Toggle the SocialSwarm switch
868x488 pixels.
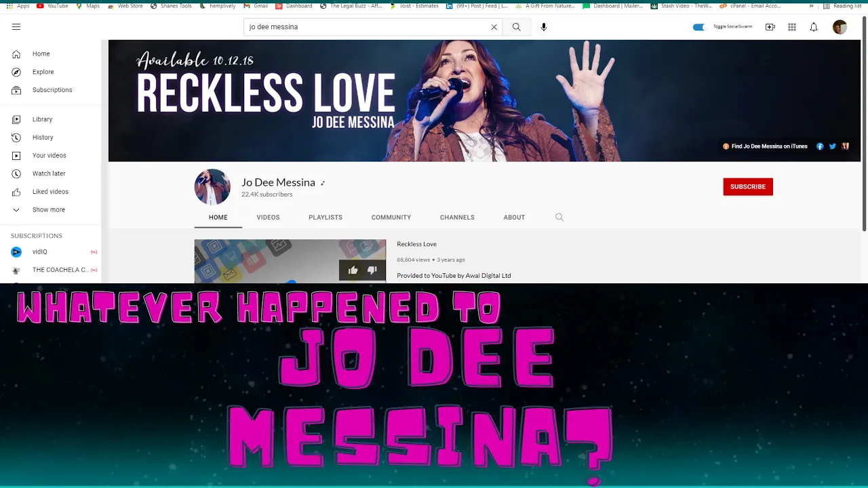click(x=699, y=27)
